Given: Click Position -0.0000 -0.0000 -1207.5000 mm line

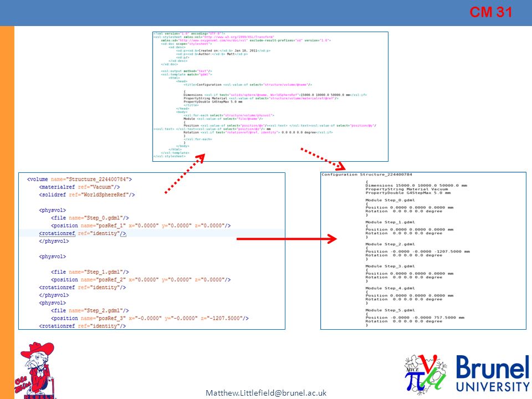Looking at the screenshot, I should coord(418,252).
